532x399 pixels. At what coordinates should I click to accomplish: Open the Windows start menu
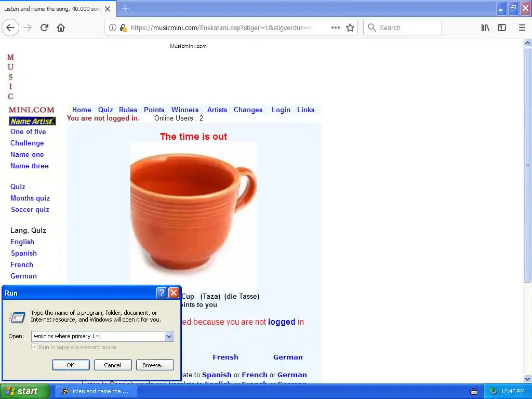(25, 391)
